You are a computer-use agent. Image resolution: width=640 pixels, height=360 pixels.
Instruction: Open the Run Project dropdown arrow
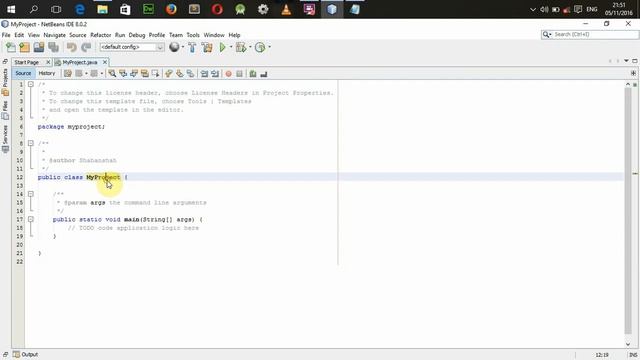[x=231, y=47]
